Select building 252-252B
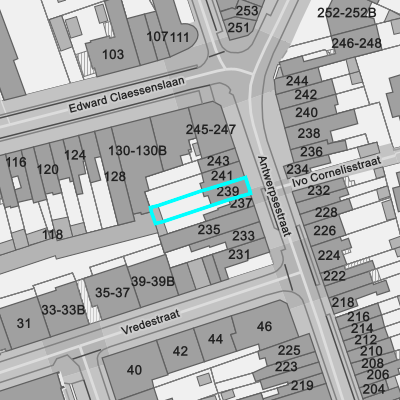Image resolution: width=400 pixels, height=400 pixels. (347, 13)
